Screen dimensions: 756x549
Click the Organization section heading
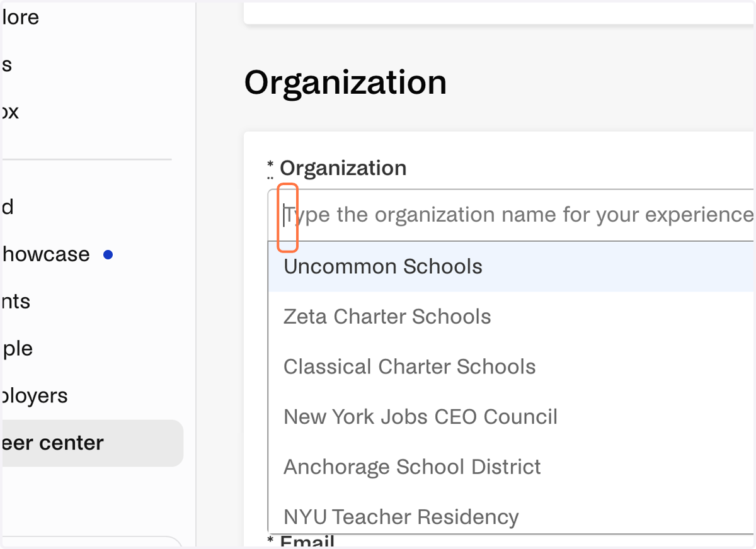click(x=346, y=82)
